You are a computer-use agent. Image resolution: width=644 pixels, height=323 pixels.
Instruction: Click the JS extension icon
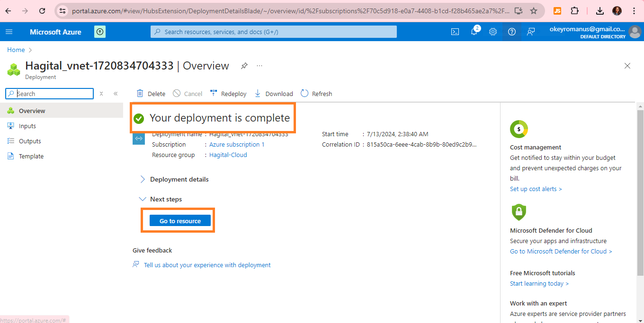[557, 10]
